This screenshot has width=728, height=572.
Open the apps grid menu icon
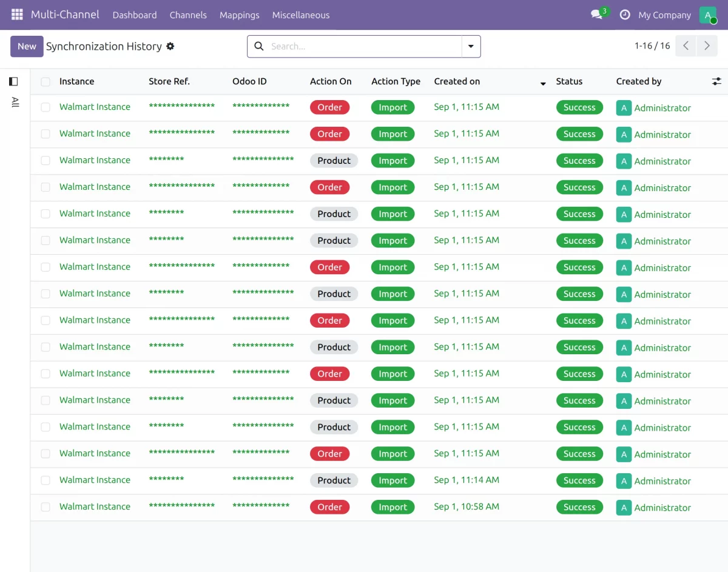pyautogui.click(x=17, y=15)
